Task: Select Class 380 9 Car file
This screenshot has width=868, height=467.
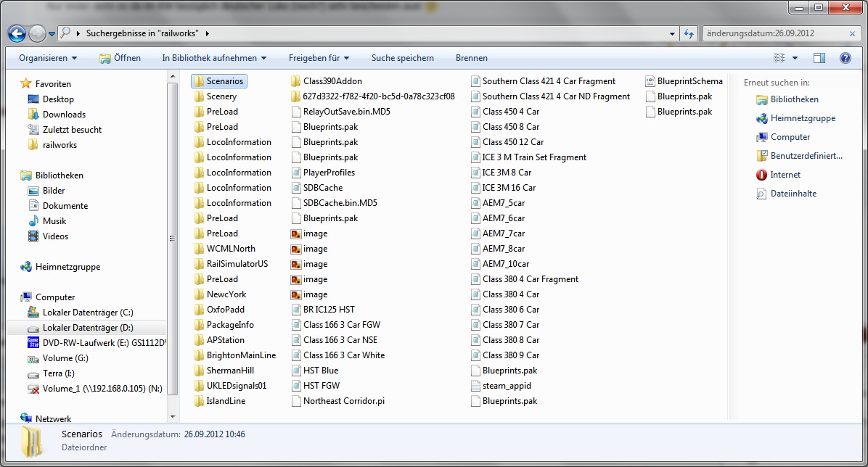Action: (505, 355)
